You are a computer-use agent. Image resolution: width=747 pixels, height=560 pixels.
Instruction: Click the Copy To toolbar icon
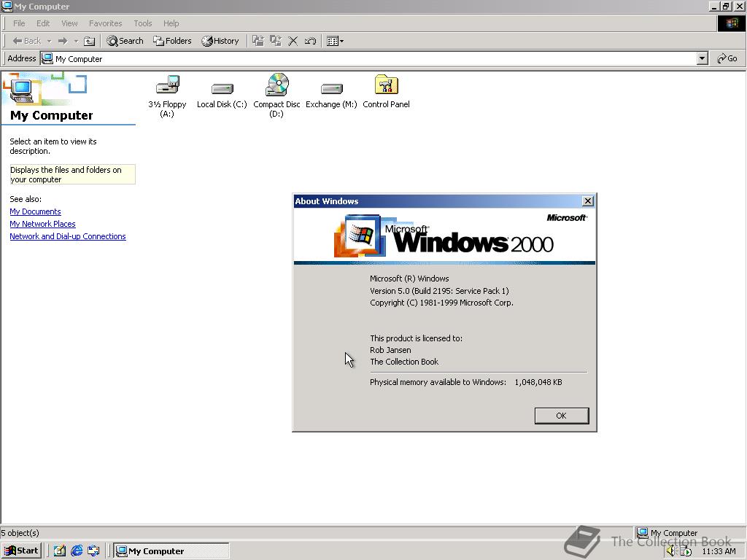pos(275,41)
